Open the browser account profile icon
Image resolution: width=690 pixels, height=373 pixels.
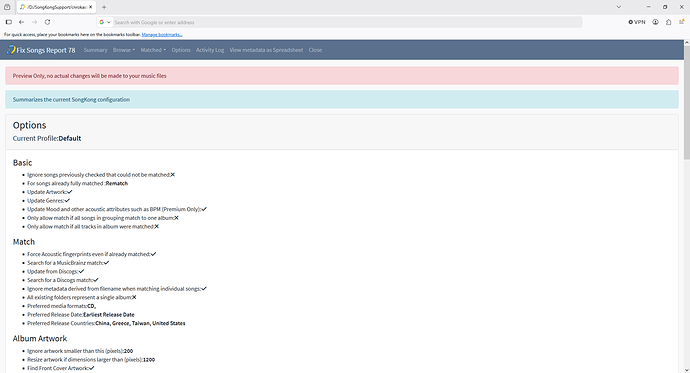pyautogui.click(x=655, y=22)
